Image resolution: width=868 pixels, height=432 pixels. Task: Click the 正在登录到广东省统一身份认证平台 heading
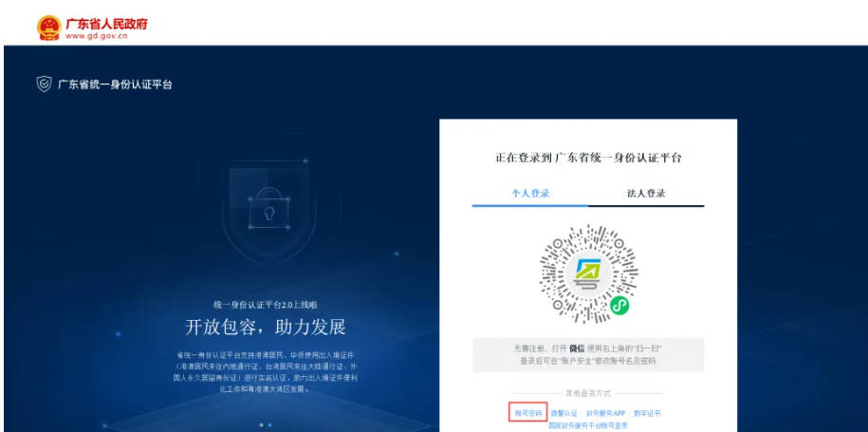click(588, 158)
